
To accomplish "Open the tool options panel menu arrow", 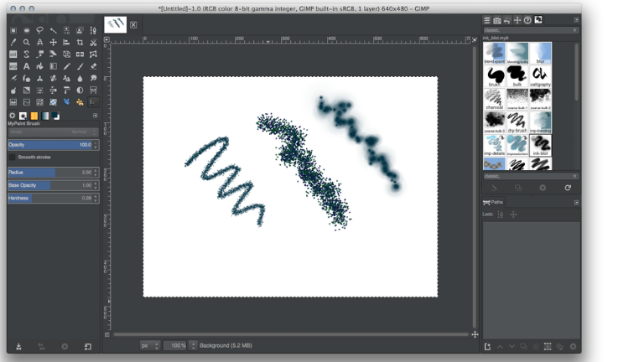I will pyautogui.click(x=96, y=116).
